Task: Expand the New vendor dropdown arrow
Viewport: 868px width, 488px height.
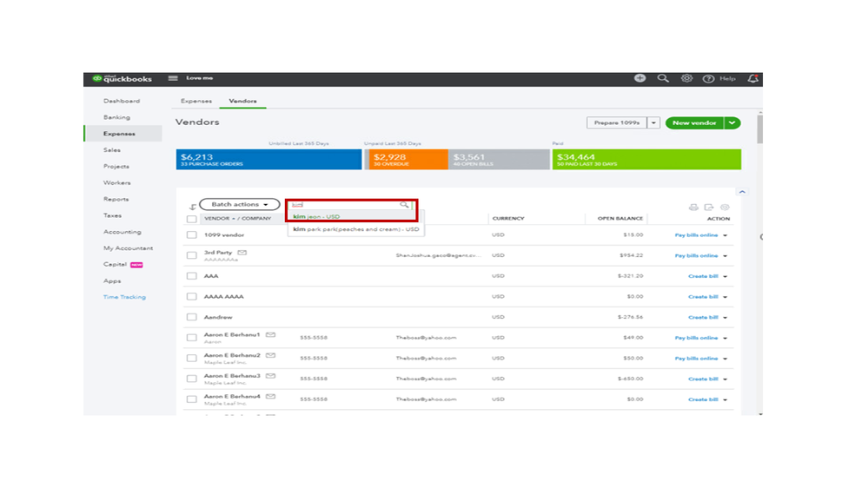Action: [x=732, y=122]
